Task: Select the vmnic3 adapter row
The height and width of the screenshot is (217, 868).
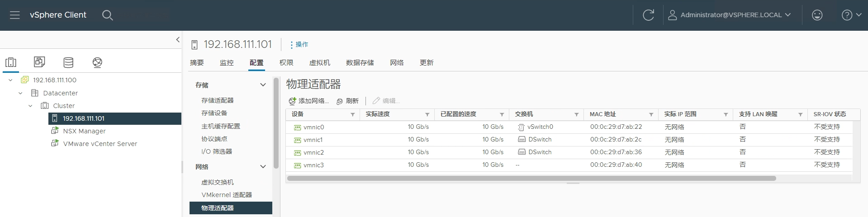Action: (569, 165)
